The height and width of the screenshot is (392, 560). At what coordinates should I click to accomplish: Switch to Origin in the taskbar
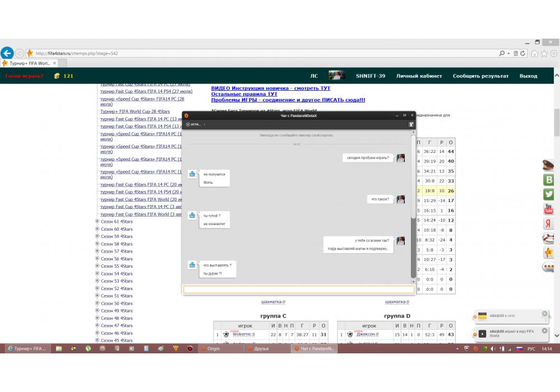coord(220,348)
